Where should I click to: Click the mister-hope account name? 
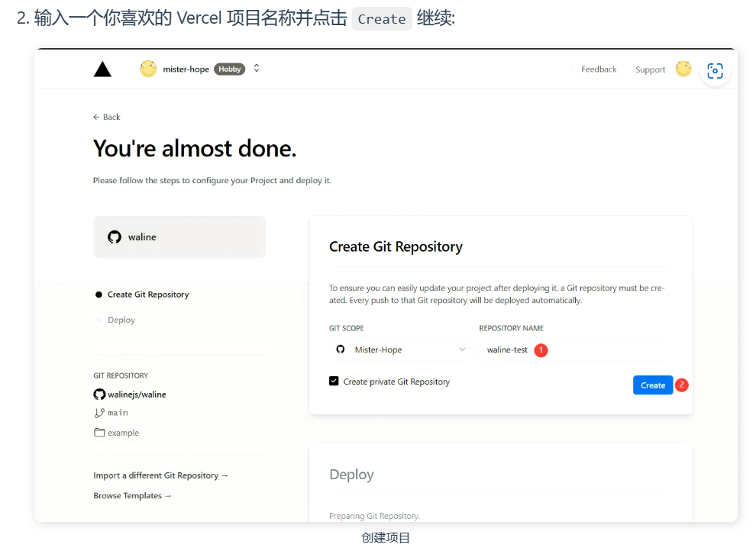tap(186, 69)
